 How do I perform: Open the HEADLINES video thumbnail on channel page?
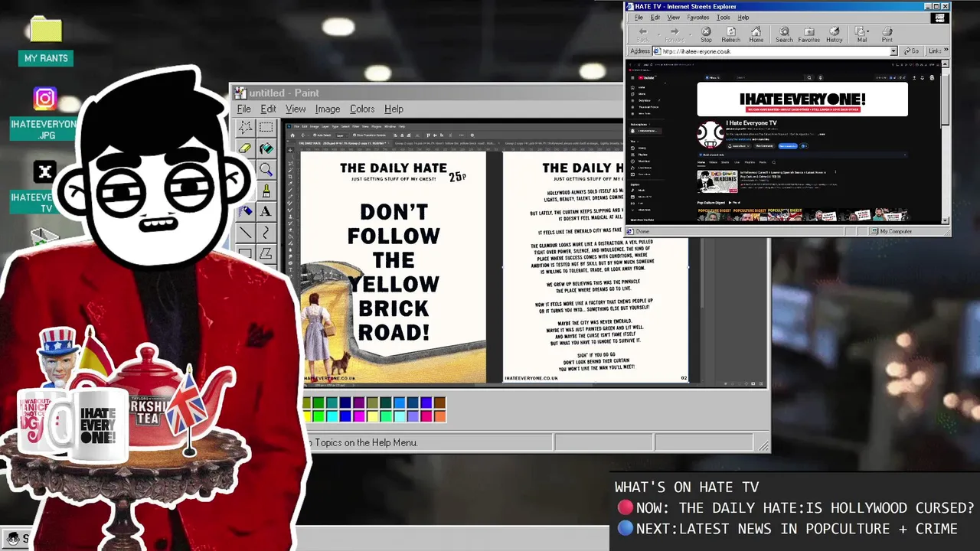(x=717, y=181)
